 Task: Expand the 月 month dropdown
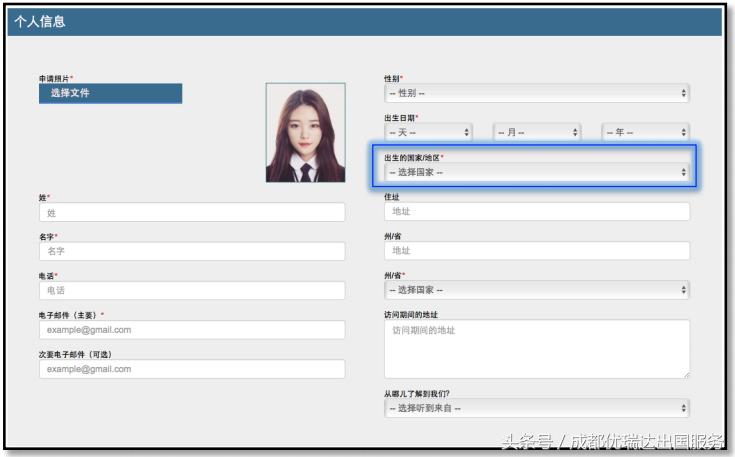(x=537, y=132)
